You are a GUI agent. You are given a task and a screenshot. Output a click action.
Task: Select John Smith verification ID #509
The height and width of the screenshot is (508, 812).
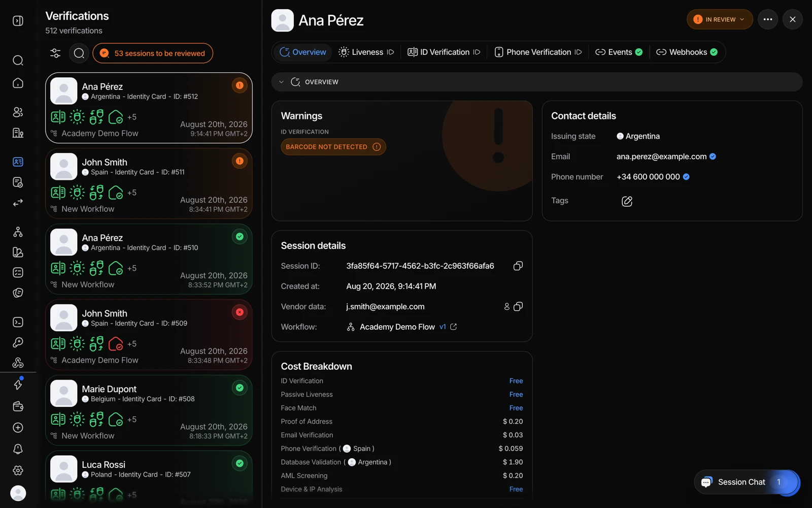pyautogui.click(x=149, y=335)
